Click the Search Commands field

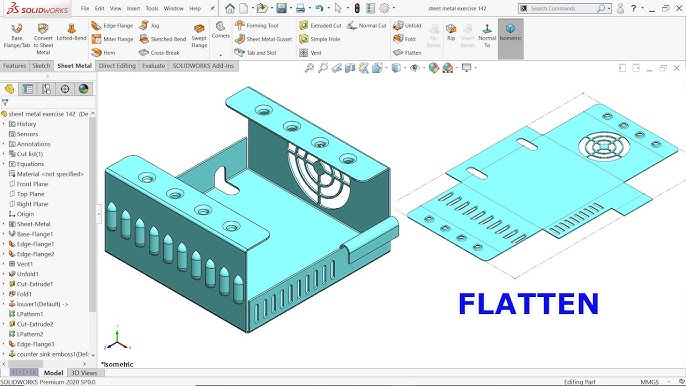pyautogui.click(x=564, y=8)
